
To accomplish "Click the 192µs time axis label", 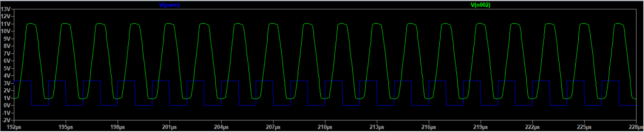I will 14,127.
